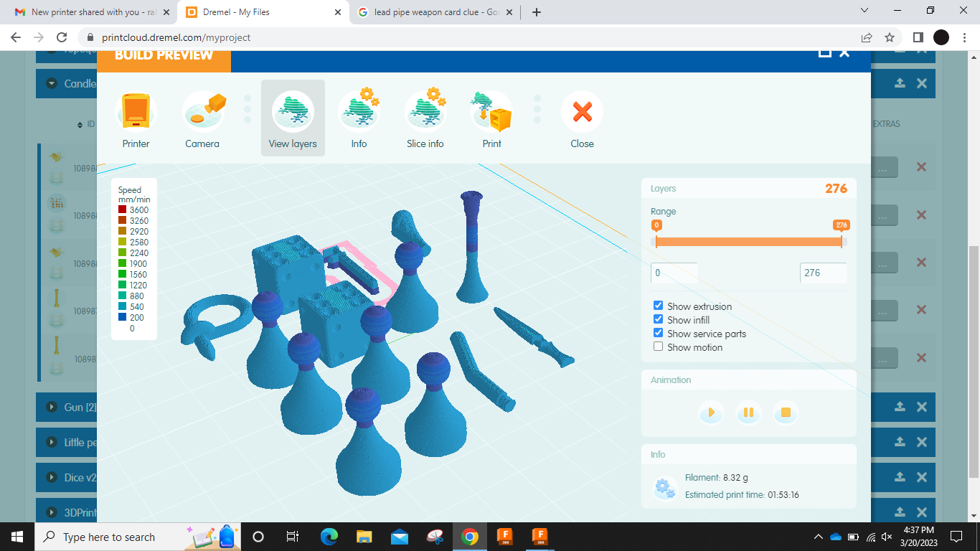980x551 pixels.
Task: Open the Chrome profile avatar
Action: (x=941, y=37)
